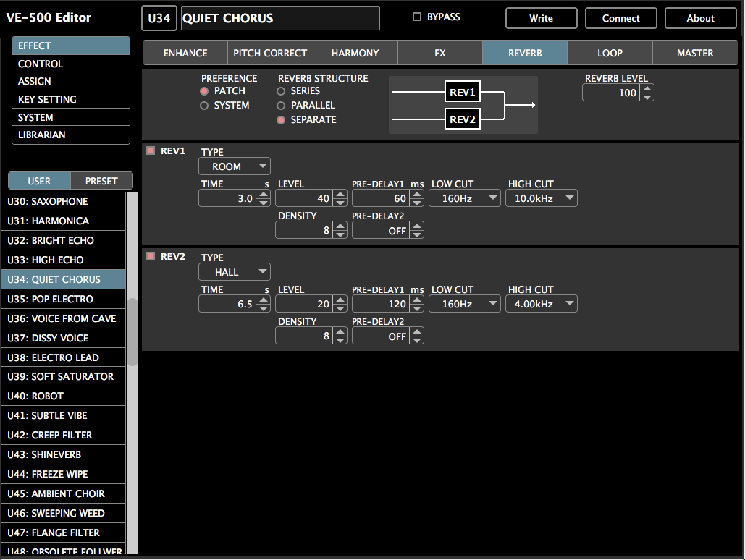This screenshot has width=745, height=560.
Task: Decrease REV2 DENSITY with down arrow
Action: (x=340, y=340)
